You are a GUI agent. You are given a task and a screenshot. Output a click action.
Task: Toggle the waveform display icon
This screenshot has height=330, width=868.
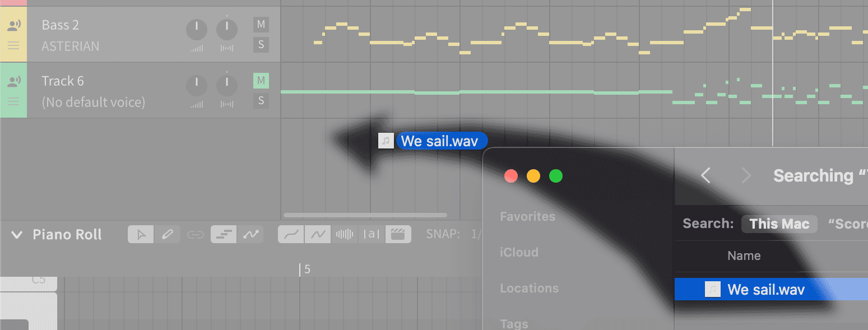tap(345, 234)
